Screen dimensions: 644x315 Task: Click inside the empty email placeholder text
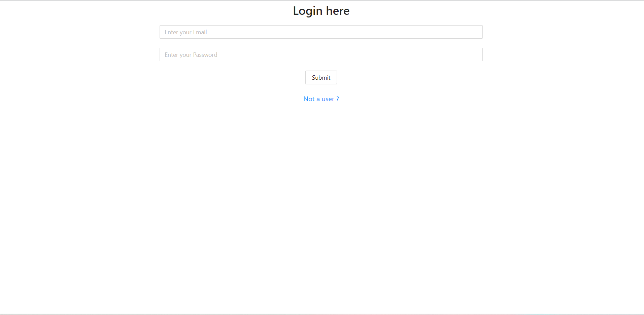coord(185,32)
